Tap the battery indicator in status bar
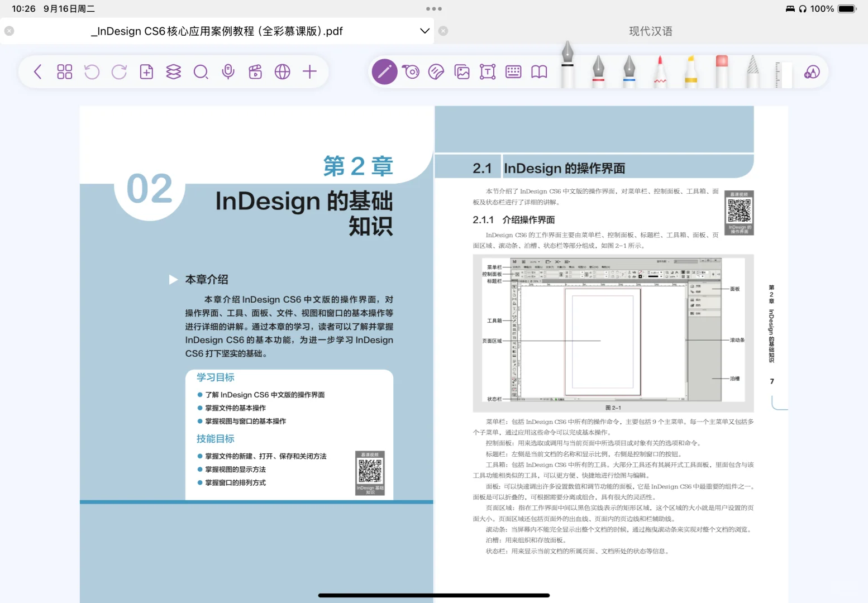Image resolution: width=868 pixels, height=603 pixels. pos(847,9)
